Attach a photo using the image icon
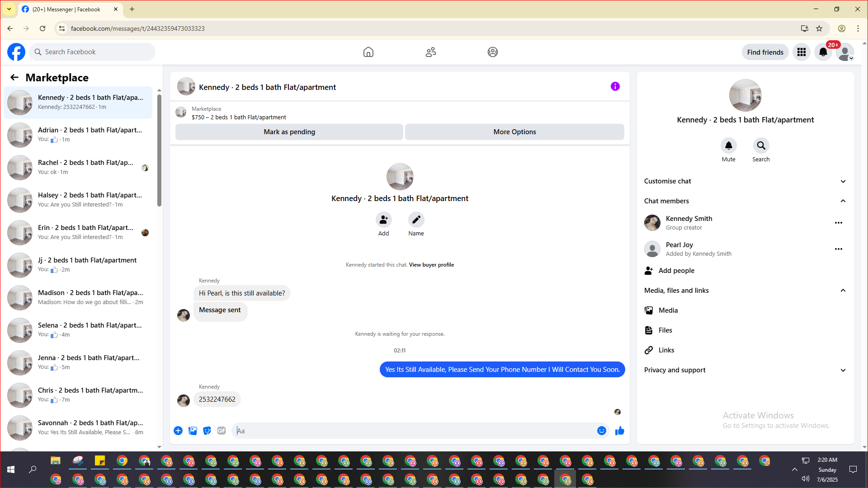The width and height of the screenshot is (868, 488). coord(193,431)
